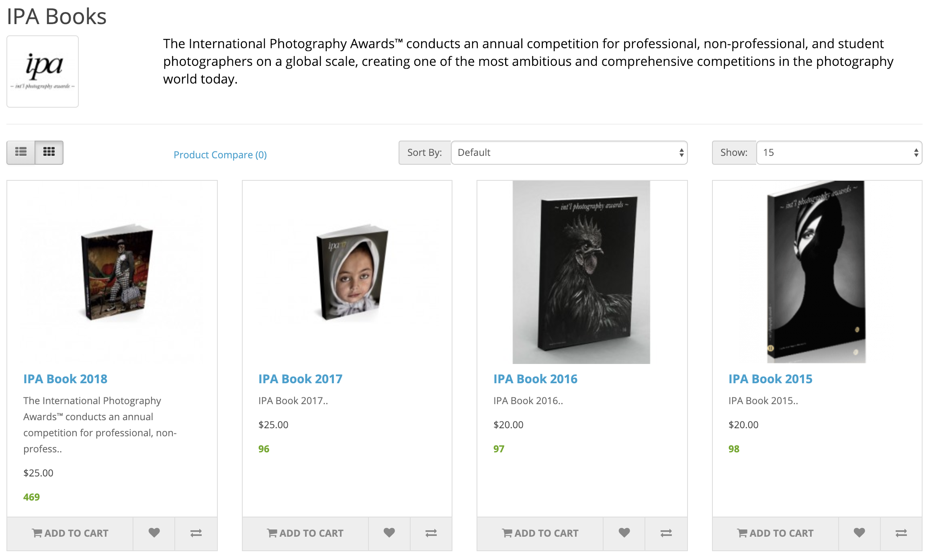This screenshot has height=560, width=929.
Task: Switch to grid view layout
Action: click(49, 152)
